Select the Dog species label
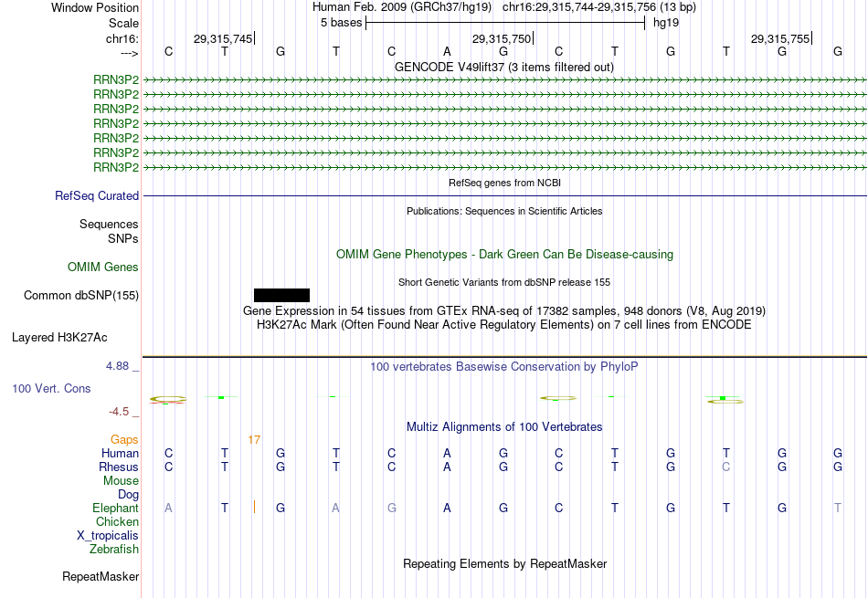 (129, 495)
